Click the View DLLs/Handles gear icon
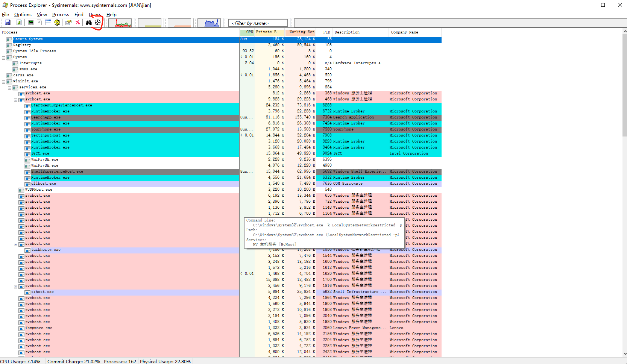This screenshot has height=364, width=627. (x=57, y=23)
